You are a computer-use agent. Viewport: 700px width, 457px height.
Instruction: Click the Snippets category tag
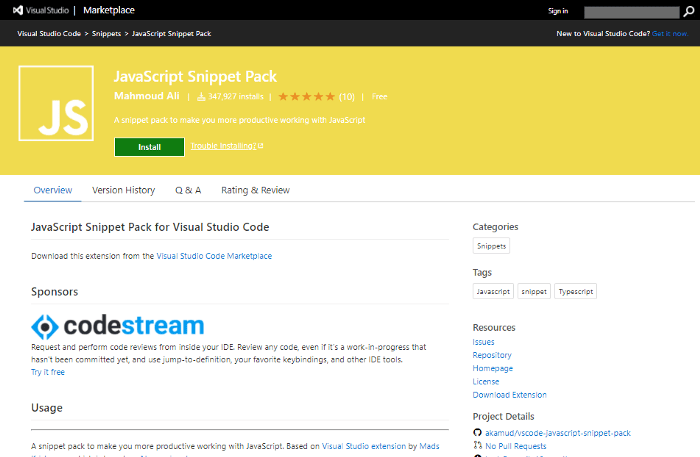tap(491, 246)
